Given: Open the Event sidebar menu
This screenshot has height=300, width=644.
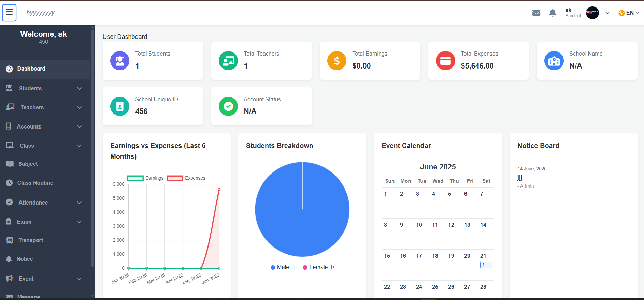Looking at the screenshot, I should point(45,279).
